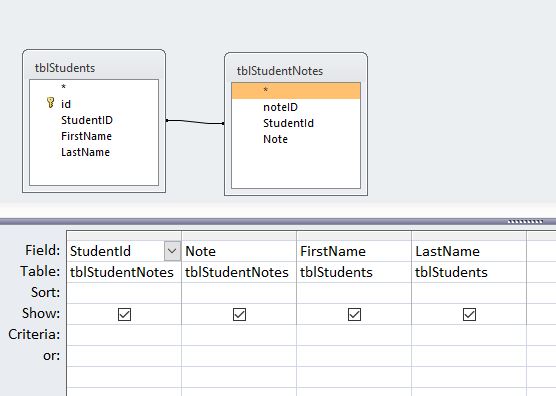Click the tblStudents table title bar
This screenshot has width=556, height=396.
pos(94,67)
